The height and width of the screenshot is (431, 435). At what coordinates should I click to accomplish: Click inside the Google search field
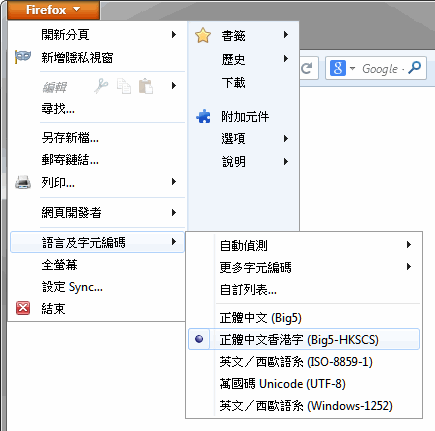coord(383,69)
